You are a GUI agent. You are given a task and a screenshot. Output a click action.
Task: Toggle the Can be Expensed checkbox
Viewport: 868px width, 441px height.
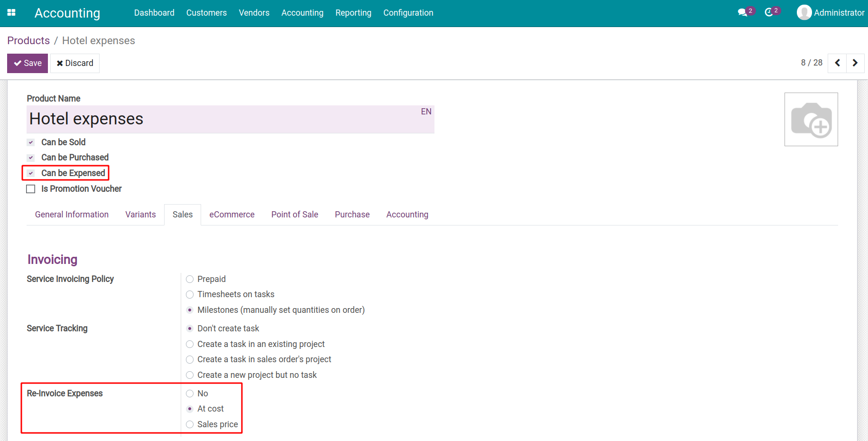click(31, 173)
